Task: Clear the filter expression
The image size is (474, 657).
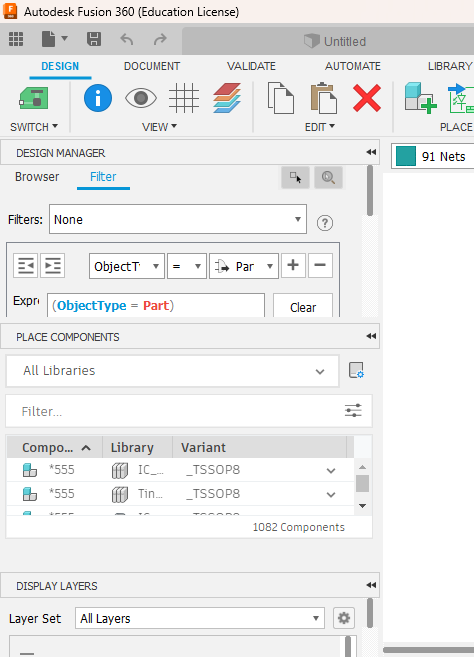Action: 303,306
